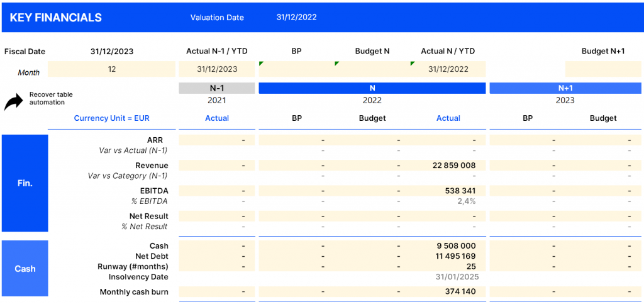
Task: Click the Revenue value 22 859 008
Action: point(453,166)
